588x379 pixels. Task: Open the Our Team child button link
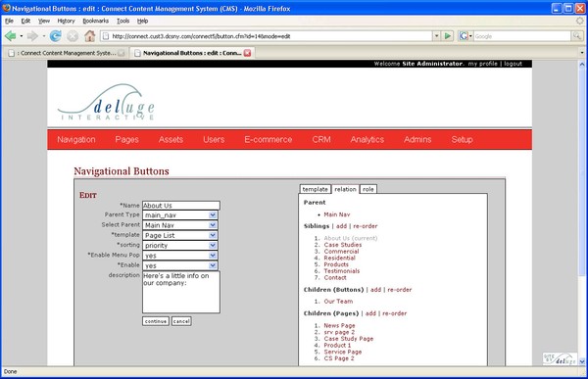(338, 301)
